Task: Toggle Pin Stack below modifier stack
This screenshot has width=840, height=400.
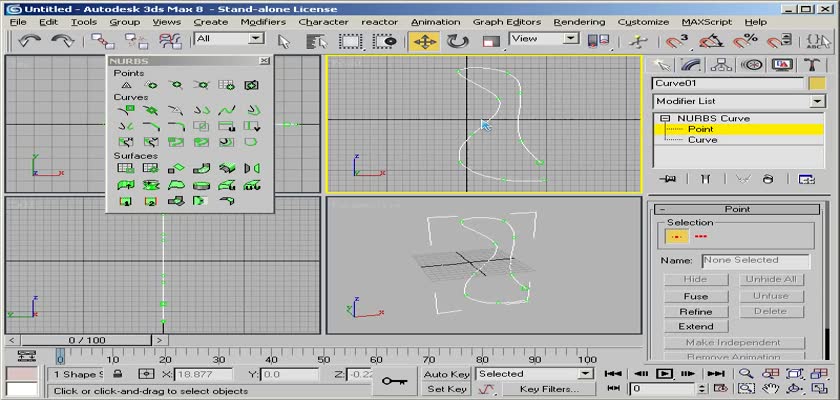Action: tap(668, 179)
